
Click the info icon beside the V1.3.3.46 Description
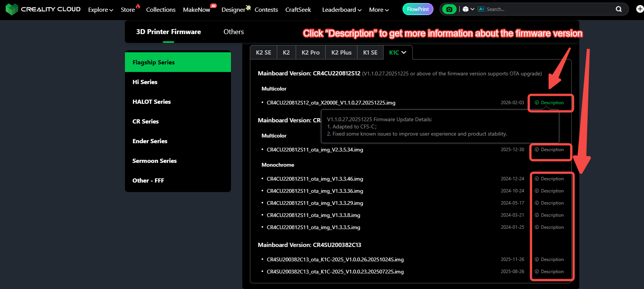[536, 179]
